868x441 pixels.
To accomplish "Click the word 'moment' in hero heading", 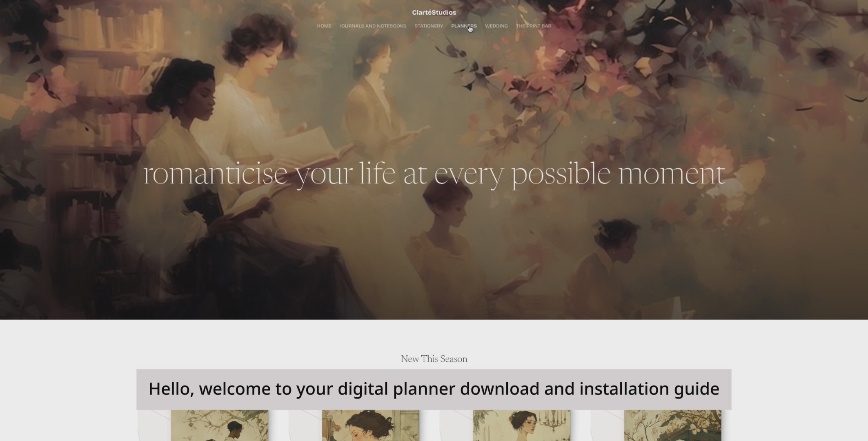I will (672, 174).
